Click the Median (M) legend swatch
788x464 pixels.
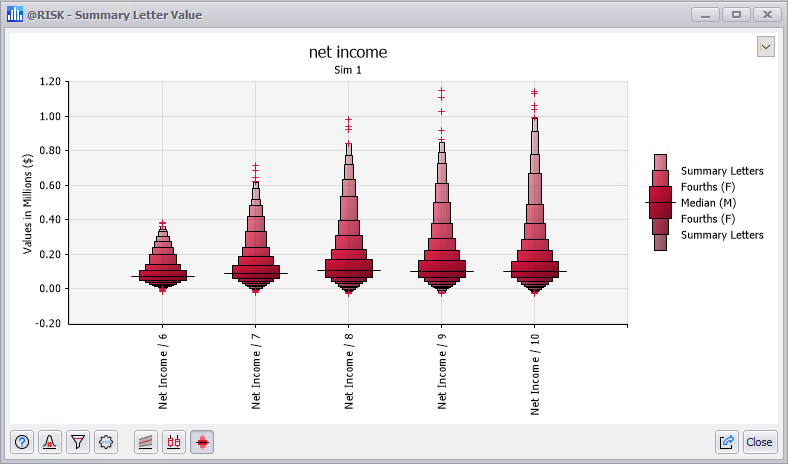[660, 203]
